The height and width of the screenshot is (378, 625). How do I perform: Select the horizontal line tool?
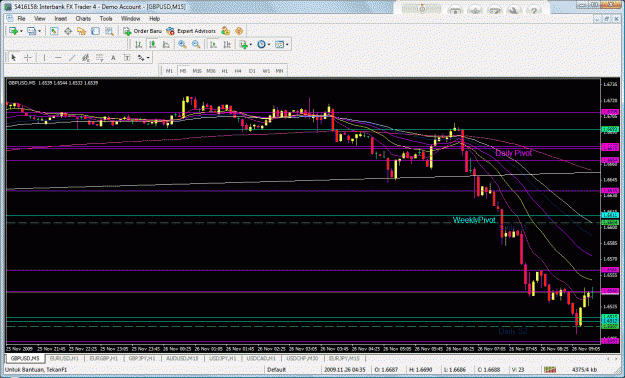[x=58, y=58]
